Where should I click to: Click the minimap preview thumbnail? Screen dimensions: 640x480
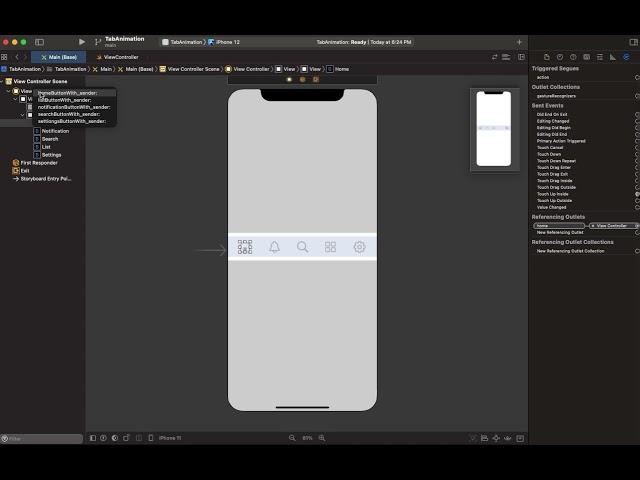(494, 129)
